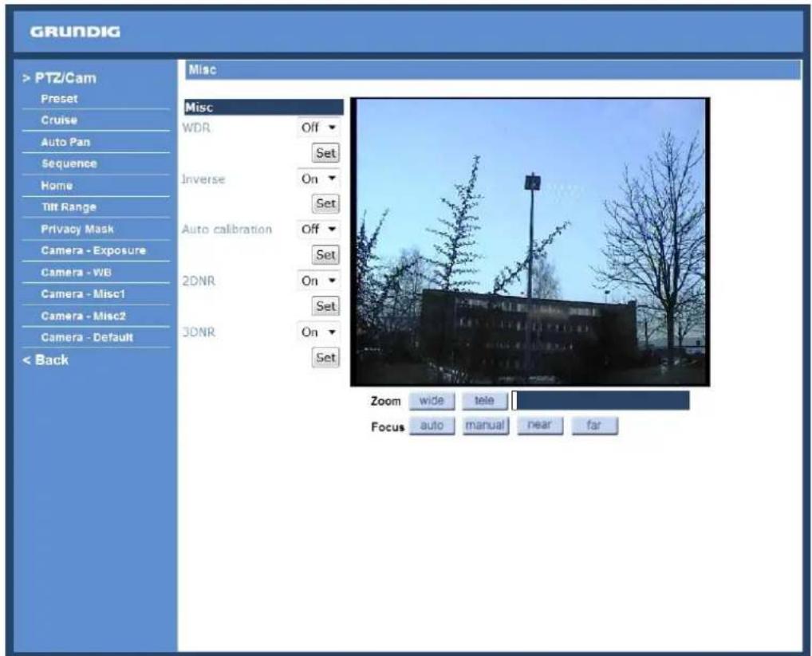Screen dimensions: 812x656
Task: Click the near focus button
Action: click(540, 426)
